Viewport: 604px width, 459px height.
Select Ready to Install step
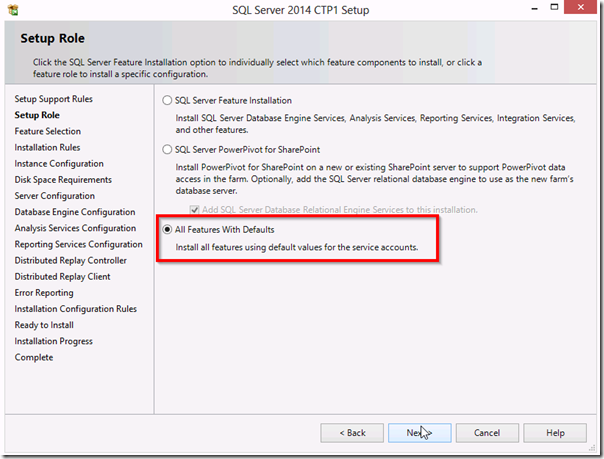tap(44, 325)
